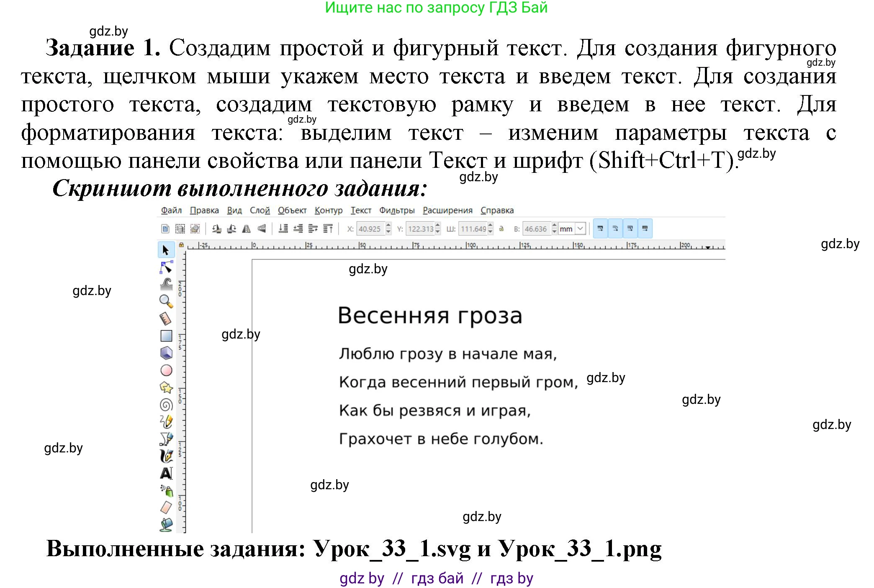874x588 pixels.
Task: Open the Фильтры menu
Action: tap(397, 211)
